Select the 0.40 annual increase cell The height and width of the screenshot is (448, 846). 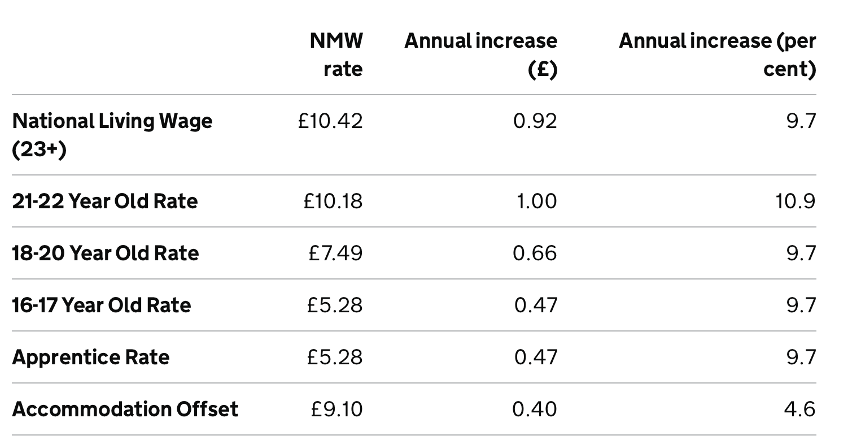pyautogui.click(x=535, y=409)
